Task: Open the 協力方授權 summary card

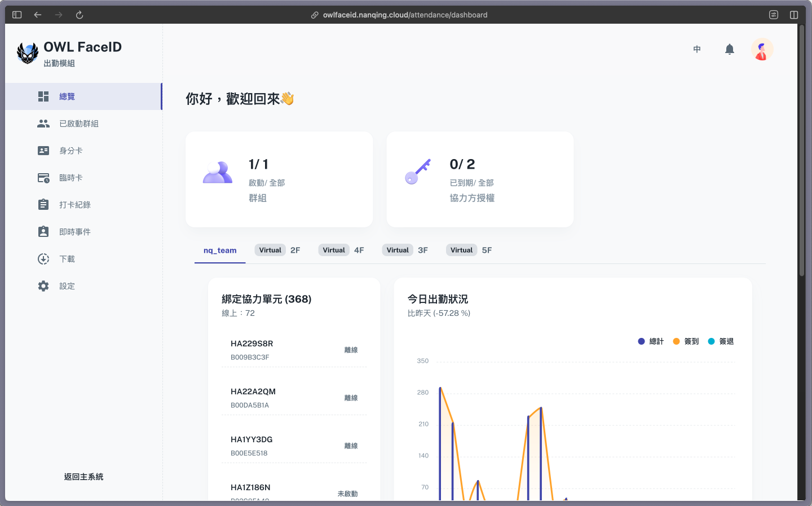Action: (x=480, y=179)
